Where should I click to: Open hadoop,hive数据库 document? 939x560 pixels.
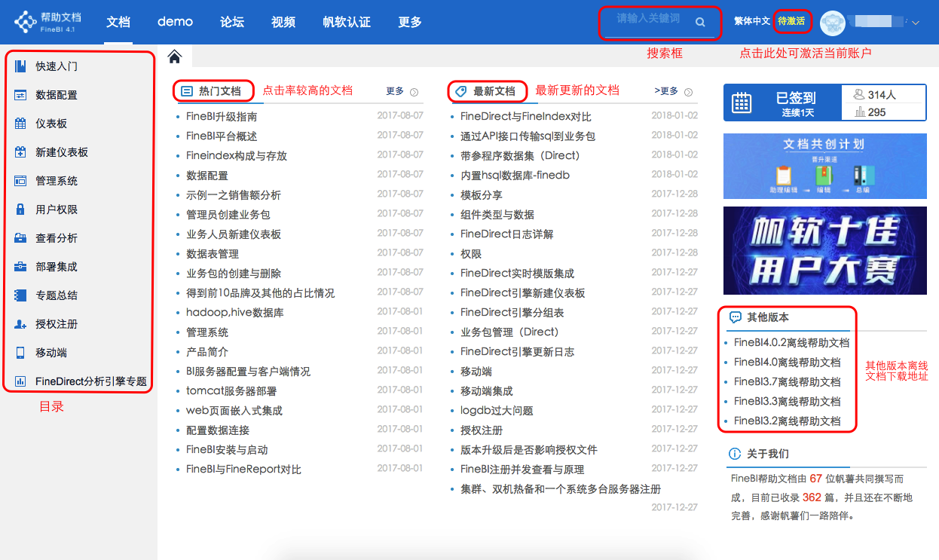234,313
